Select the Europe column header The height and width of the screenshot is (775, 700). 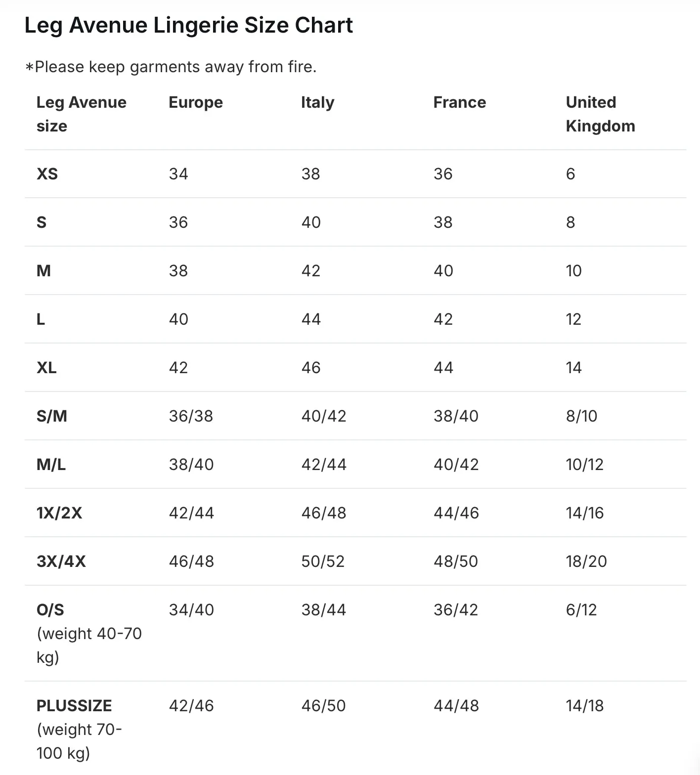pyautogui.click(x=196, y=102)
